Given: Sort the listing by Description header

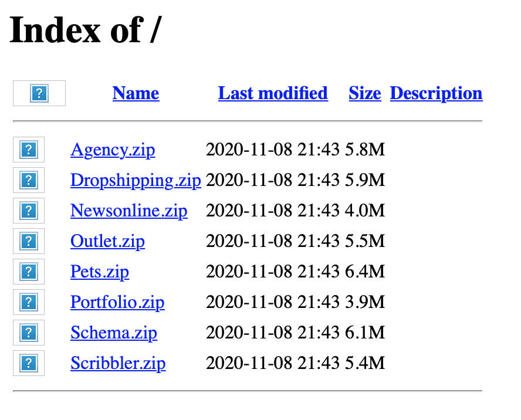Looking at the screenshot, I should click(x=436, y=93).
